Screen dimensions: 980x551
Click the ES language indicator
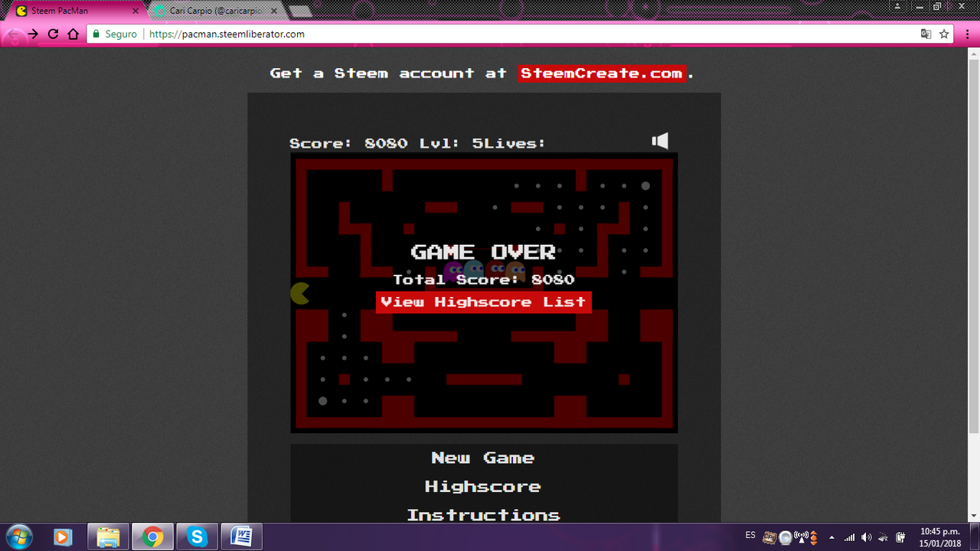point(750,534)
